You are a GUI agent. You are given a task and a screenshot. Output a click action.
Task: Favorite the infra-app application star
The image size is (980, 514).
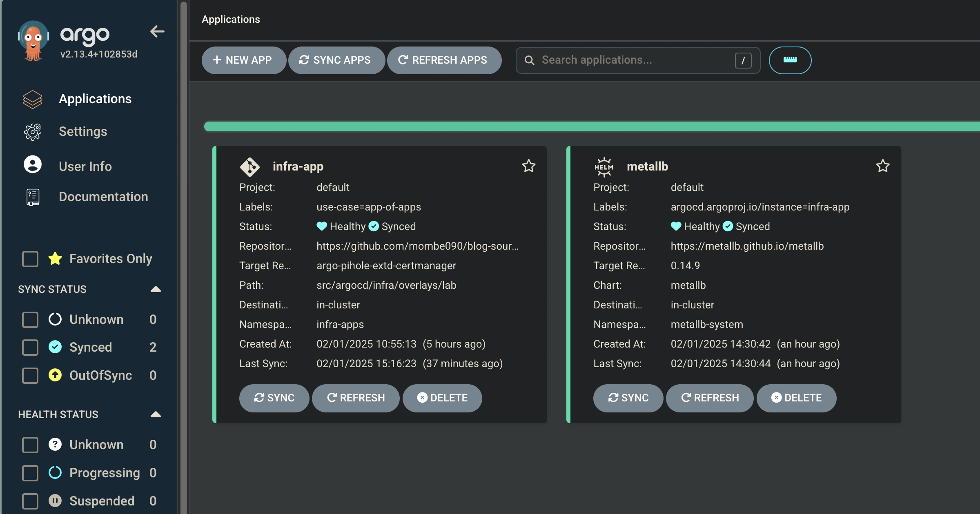point(528,166)
